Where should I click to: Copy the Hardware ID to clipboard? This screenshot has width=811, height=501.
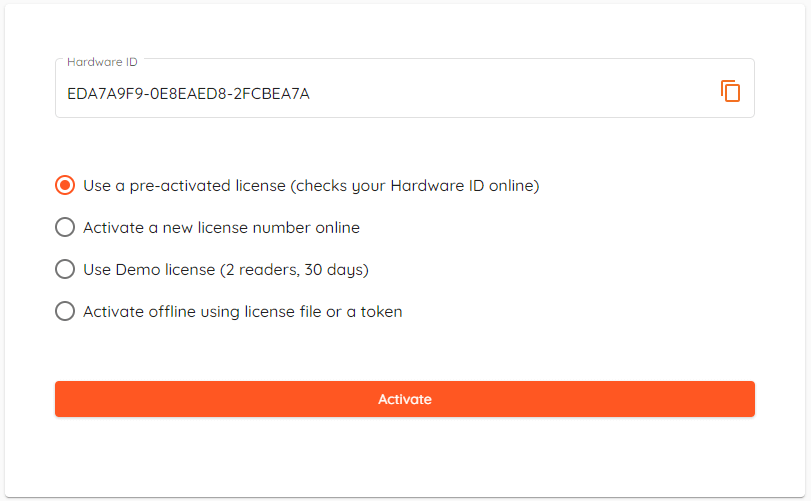[730, 92]
